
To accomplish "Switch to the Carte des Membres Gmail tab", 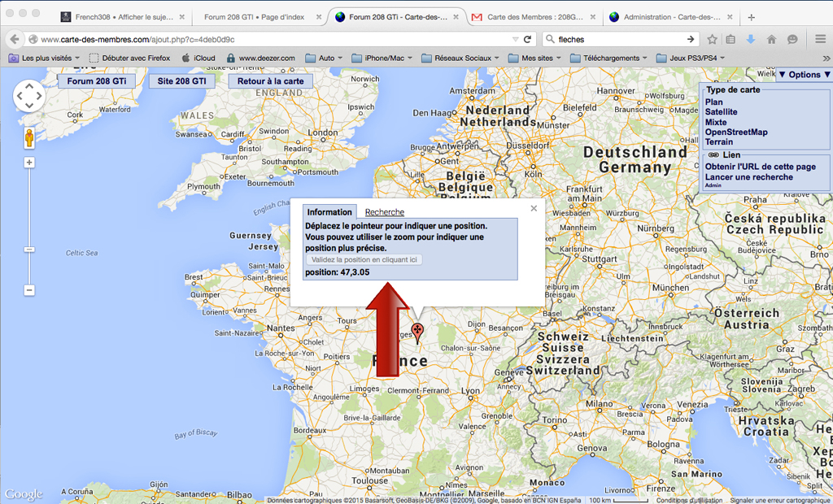I will click(534, 17).
